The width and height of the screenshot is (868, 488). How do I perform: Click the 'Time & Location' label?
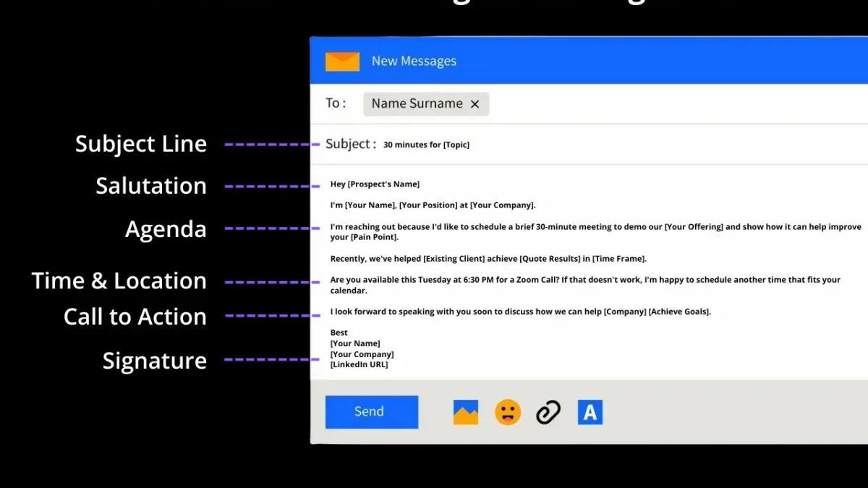click(119, 281)
